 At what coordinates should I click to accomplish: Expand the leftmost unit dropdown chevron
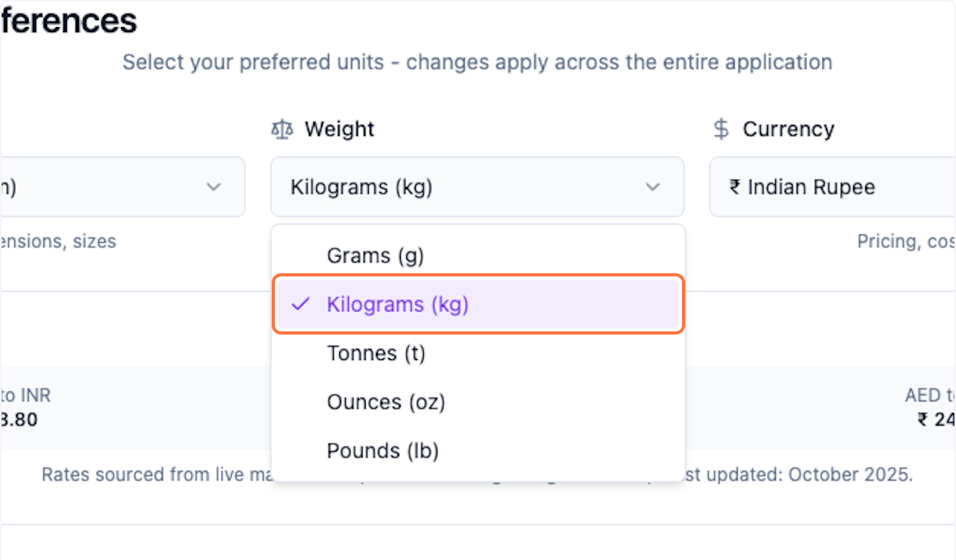(214, 187)
